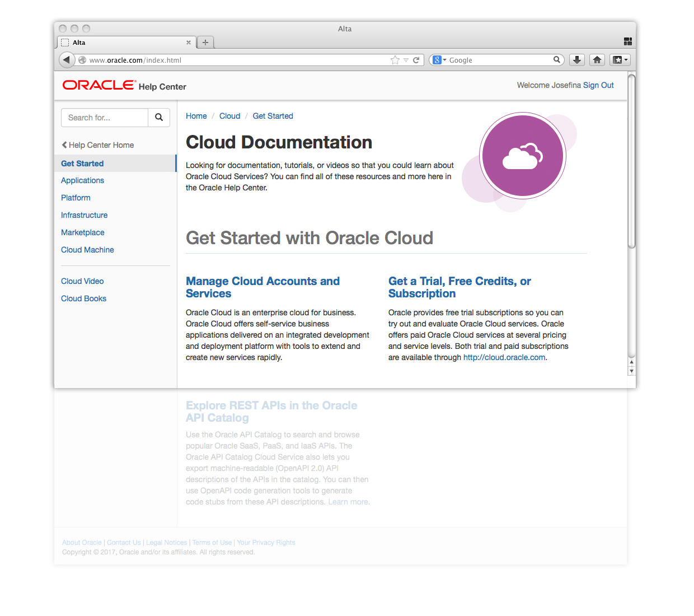Click the Cloud breadcrumb
This screenshot has width=694, height=616.
point(229,116)
